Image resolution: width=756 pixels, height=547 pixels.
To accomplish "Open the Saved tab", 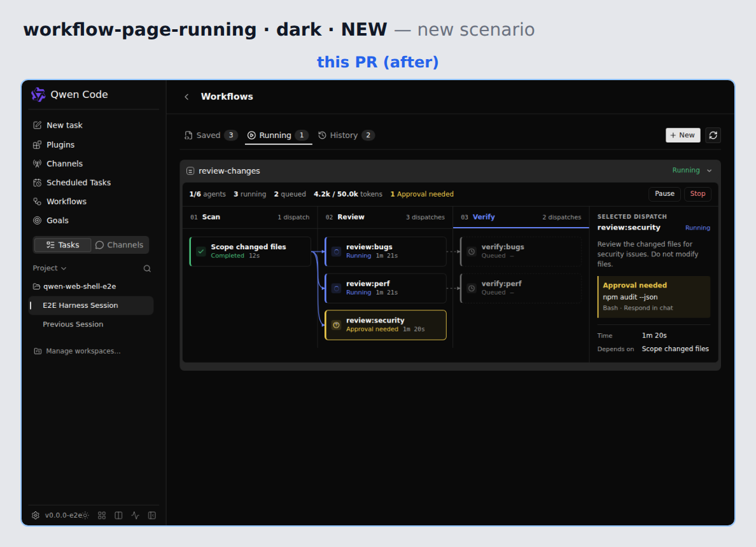I will 211,135.
